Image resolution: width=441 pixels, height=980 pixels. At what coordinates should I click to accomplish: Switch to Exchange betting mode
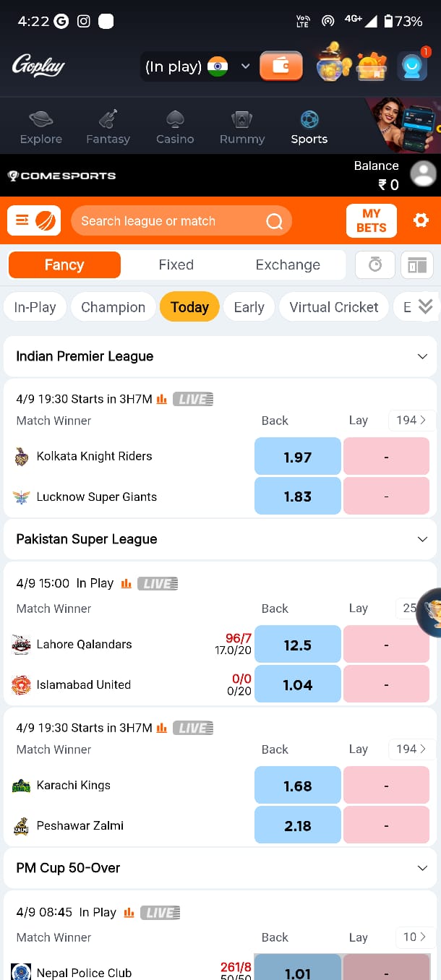tap(288, 265)
